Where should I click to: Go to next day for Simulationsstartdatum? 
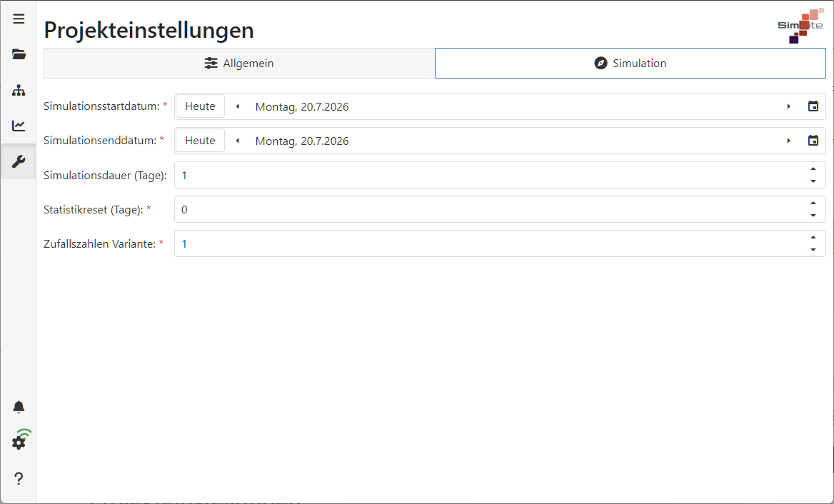coord(789,106)
